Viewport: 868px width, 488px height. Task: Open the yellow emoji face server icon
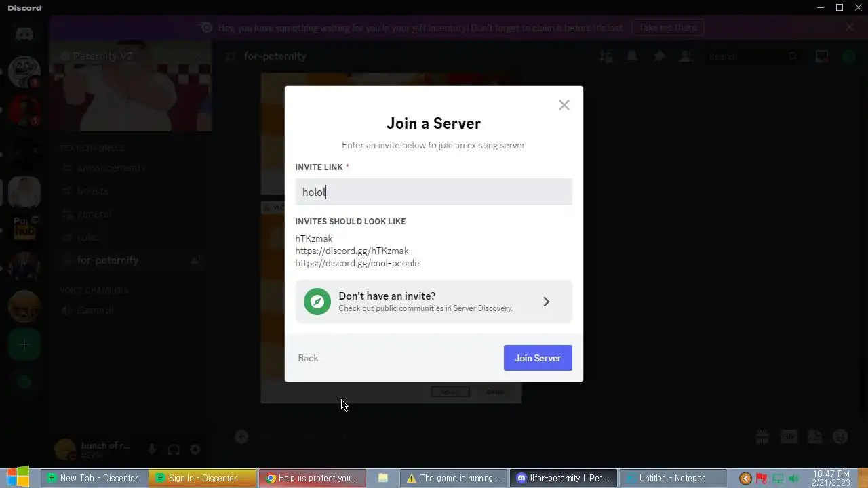click(x=24, y=306)
